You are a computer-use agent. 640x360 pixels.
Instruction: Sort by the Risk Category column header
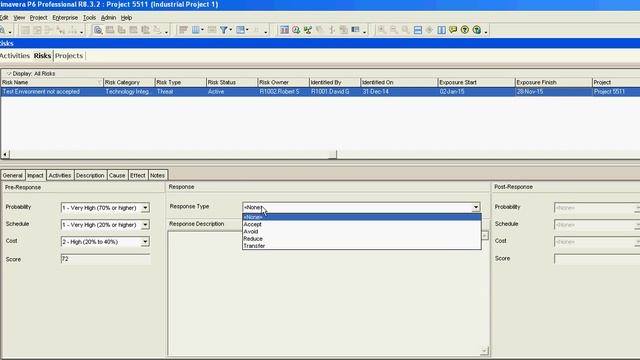129,82
